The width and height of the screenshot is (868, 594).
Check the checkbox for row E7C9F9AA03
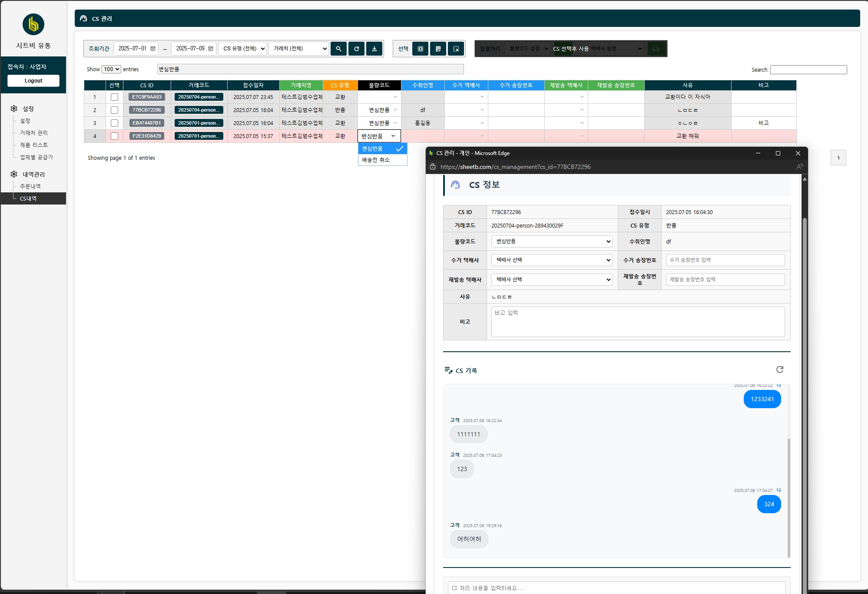[114, 97]
